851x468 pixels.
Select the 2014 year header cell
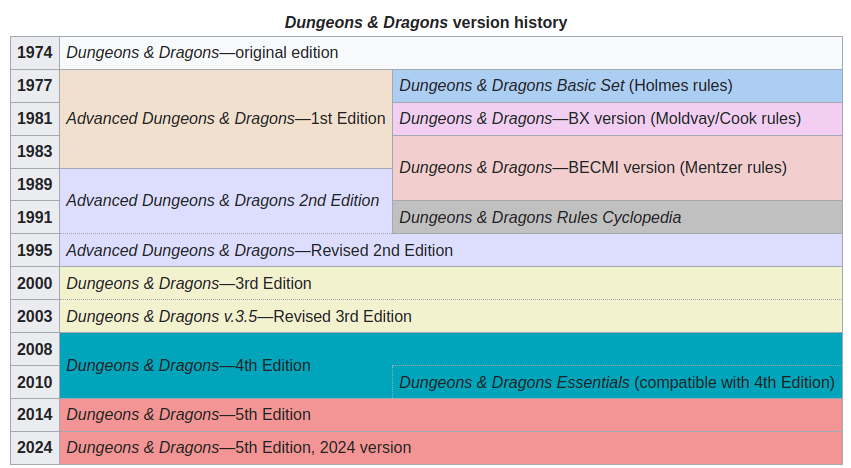pos(35,414)
